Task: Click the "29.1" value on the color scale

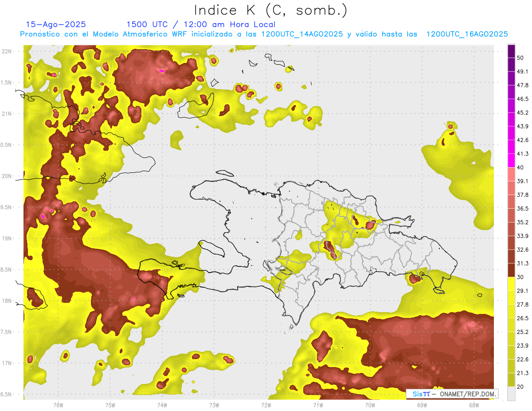Action: 523,291
